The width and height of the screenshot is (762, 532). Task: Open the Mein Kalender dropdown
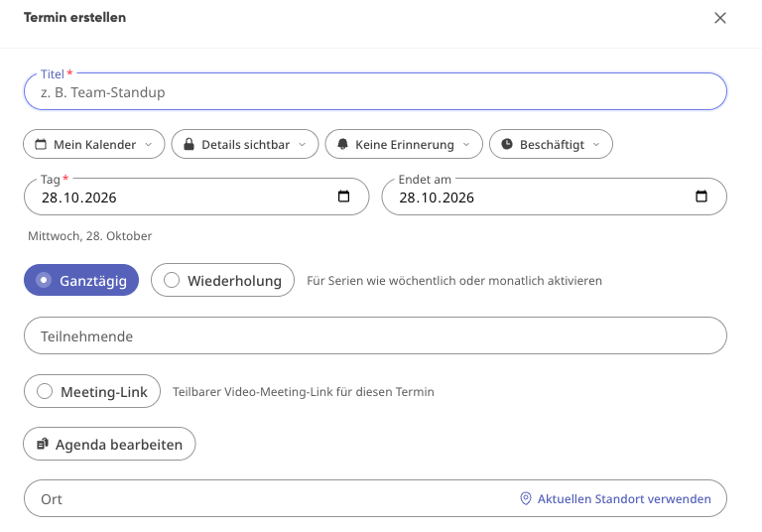point(94,145)
